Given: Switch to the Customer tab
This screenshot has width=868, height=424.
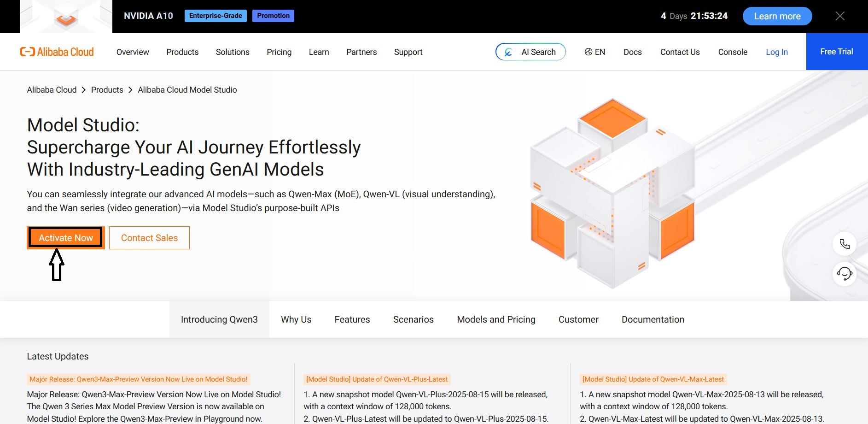Looking at the screenshot, I should coord(578,319).
